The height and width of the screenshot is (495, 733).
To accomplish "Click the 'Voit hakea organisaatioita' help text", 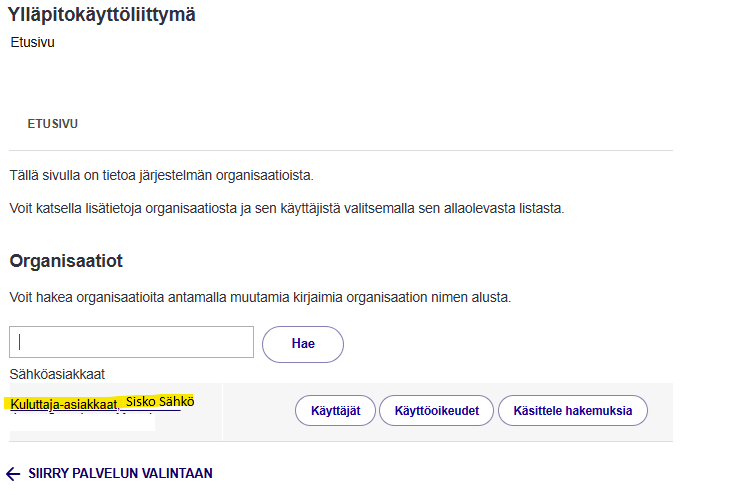I will click(259, 298).
